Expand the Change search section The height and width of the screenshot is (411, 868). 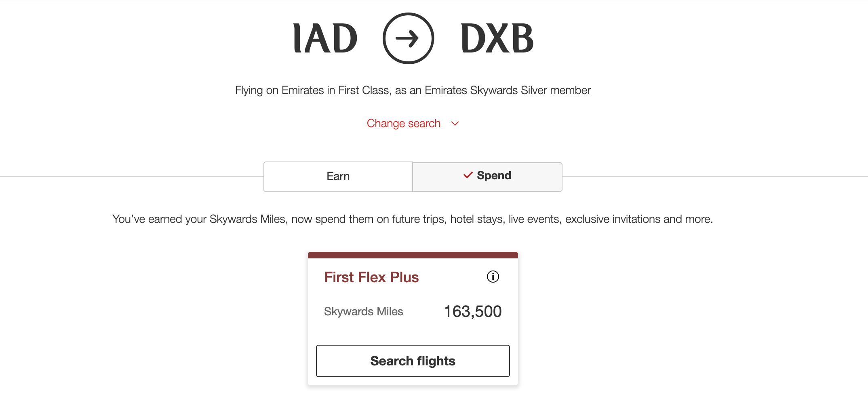(x=403, y=123)
